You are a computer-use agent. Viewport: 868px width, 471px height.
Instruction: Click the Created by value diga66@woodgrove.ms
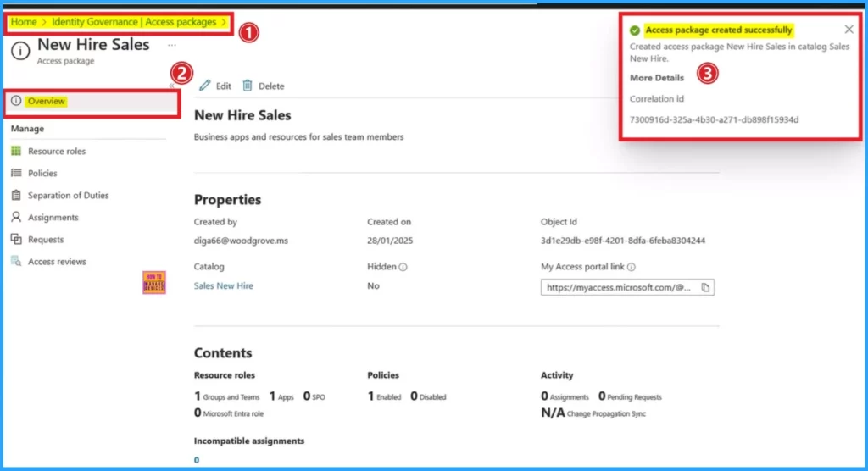(x=241, y=241)
